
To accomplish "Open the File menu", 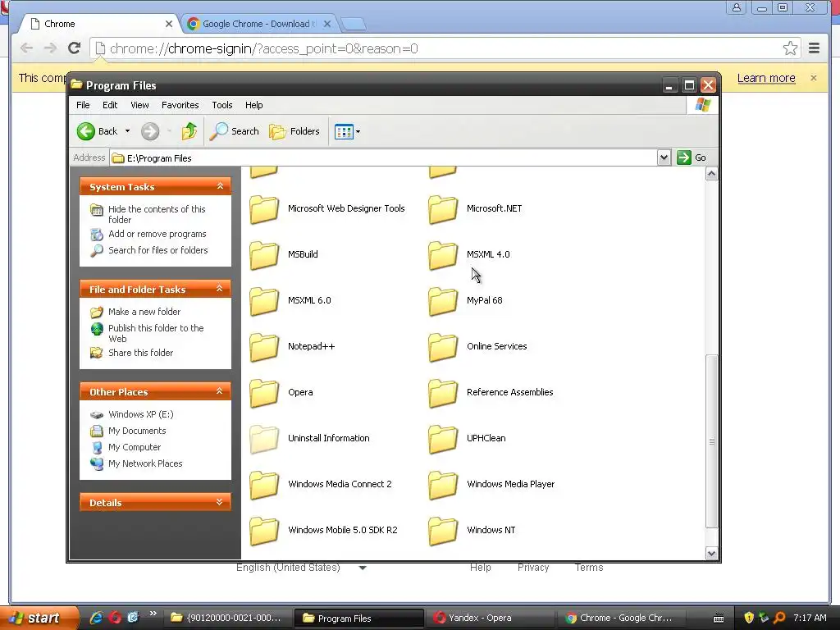I will point(83,105).
